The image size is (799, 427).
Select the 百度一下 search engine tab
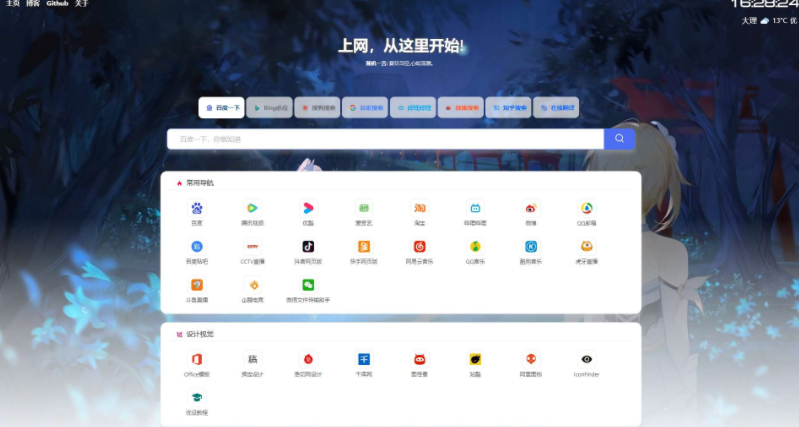pyautogui.click(x=221, y=107)
